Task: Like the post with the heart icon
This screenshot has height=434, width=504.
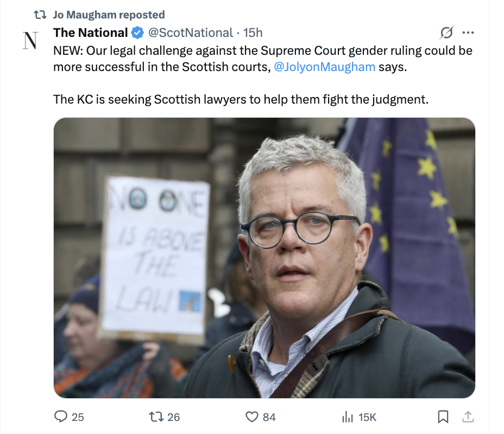Action: coord(251,417)
